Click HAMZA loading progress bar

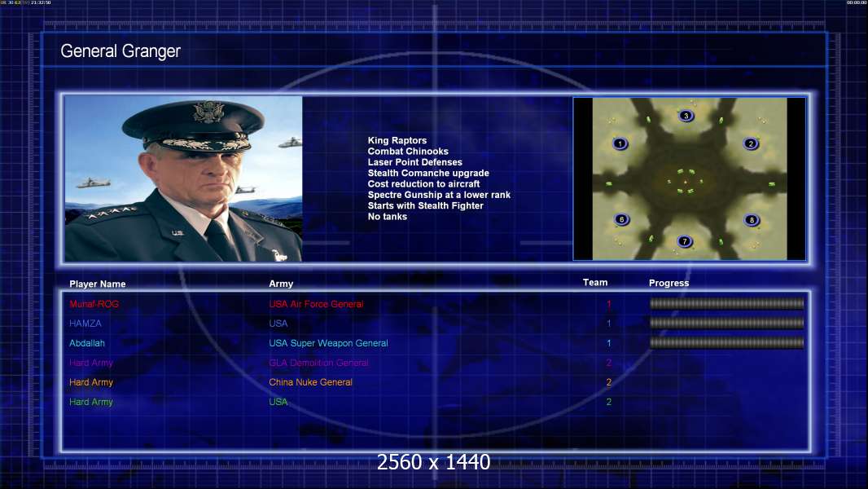727,323
